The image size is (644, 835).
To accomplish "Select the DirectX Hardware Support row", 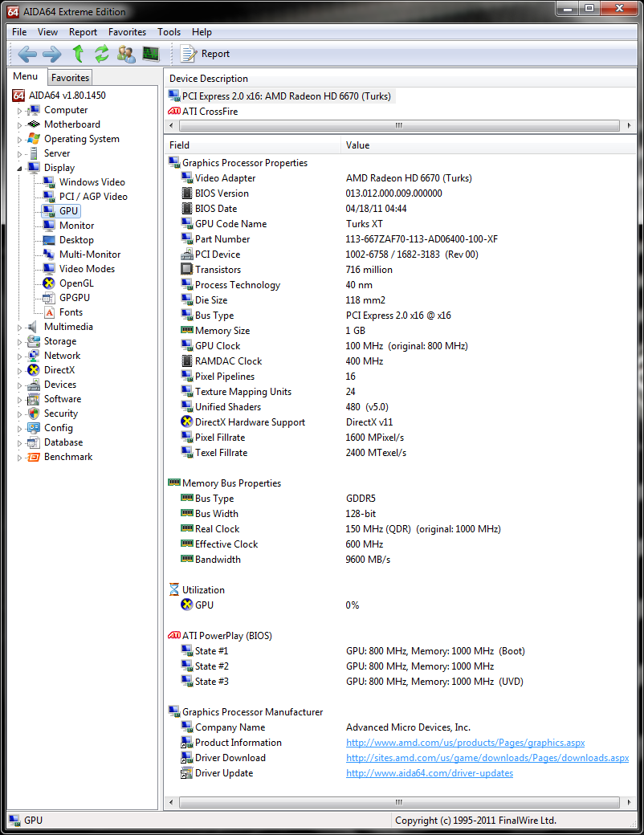I will point(401,422).
